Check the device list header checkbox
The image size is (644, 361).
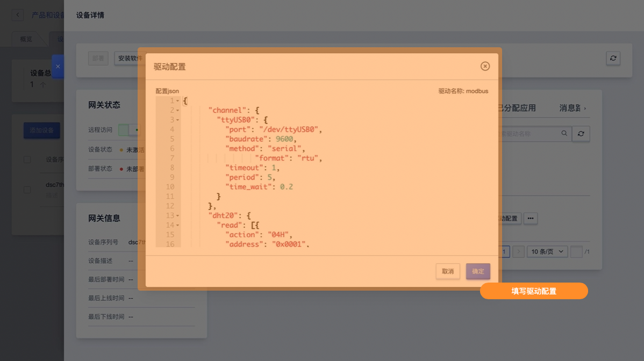[x=27, y=160]
